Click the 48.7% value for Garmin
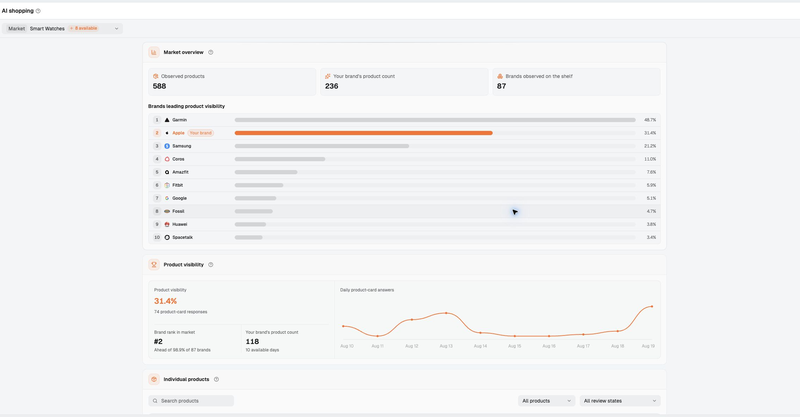 (x=650, y=120)
